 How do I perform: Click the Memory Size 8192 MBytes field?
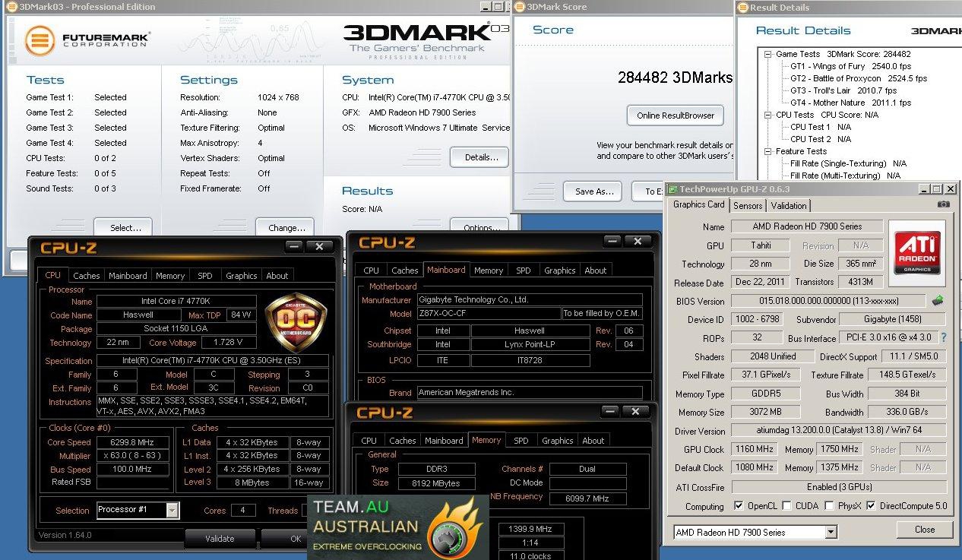point(435,483)
